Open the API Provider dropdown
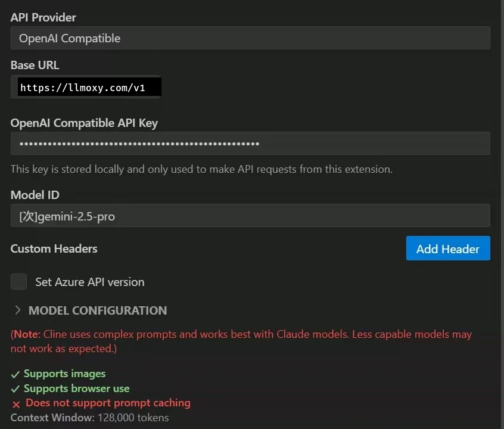 [250, 38]
